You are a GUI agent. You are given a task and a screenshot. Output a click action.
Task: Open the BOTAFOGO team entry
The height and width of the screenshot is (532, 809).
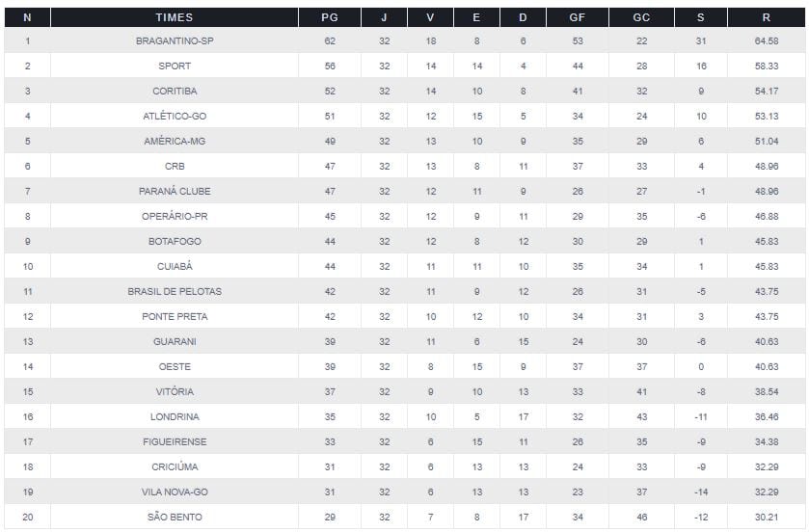pyautogui.click(x=175, y=242)
